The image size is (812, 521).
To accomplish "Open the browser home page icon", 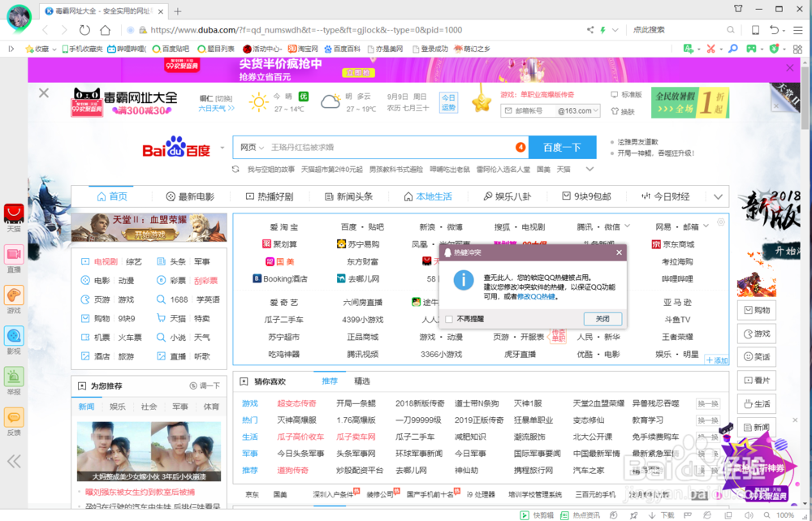I will pyautogui.click(x=105, y=30).
